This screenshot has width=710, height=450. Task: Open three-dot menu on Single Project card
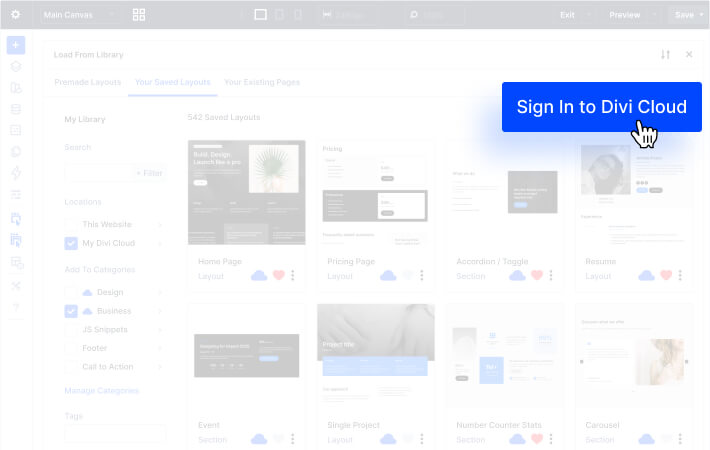[422, 439]
